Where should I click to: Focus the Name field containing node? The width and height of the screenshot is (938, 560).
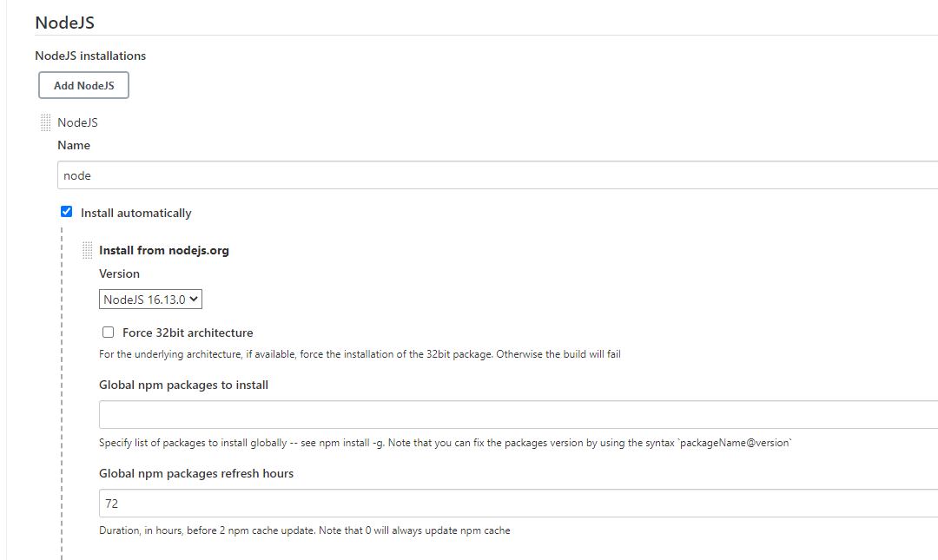pyautogui.click(x=498, y=175)
